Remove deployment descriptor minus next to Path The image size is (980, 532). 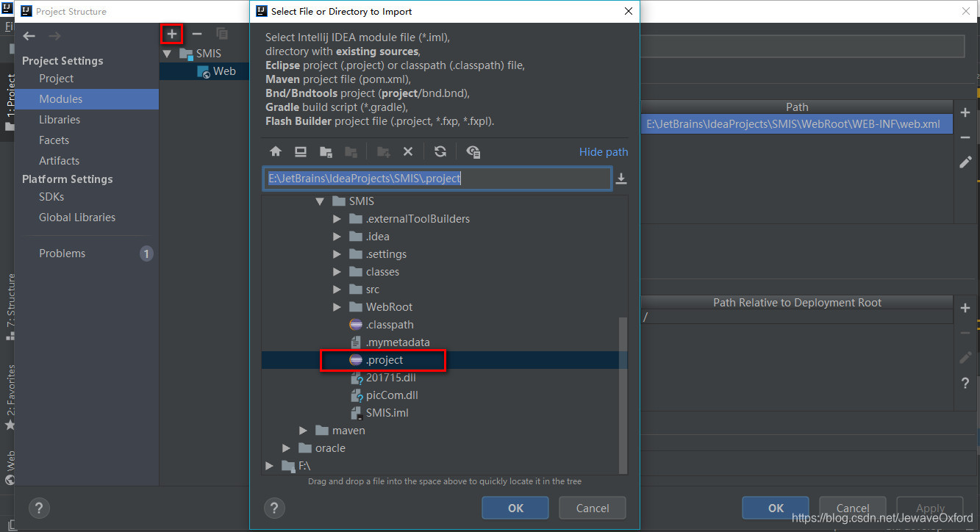tap(965, 137)
